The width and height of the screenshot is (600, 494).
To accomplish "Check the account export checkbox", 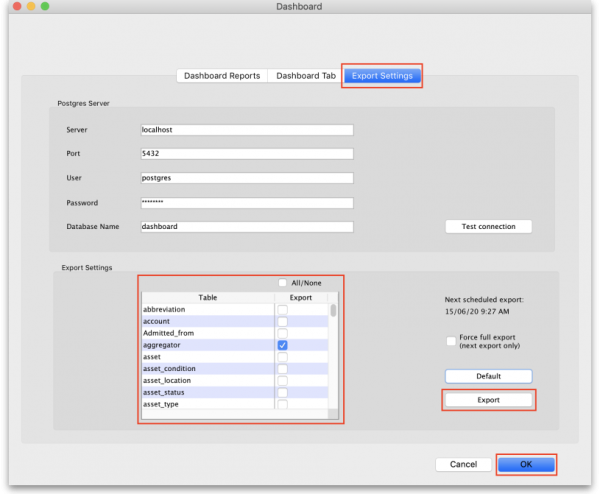I will [x=283, y=321].
